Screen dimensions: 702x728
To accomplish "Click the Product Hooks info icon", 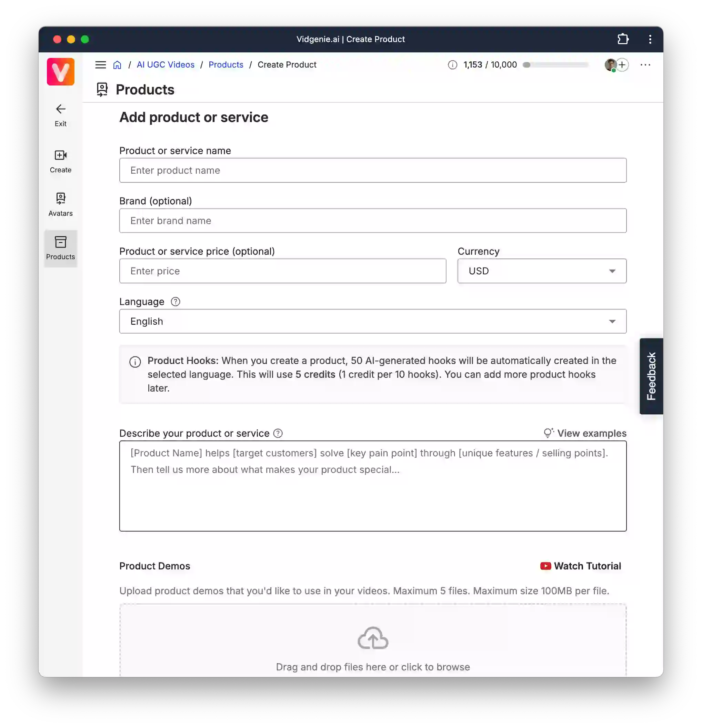I will point(135,362).
